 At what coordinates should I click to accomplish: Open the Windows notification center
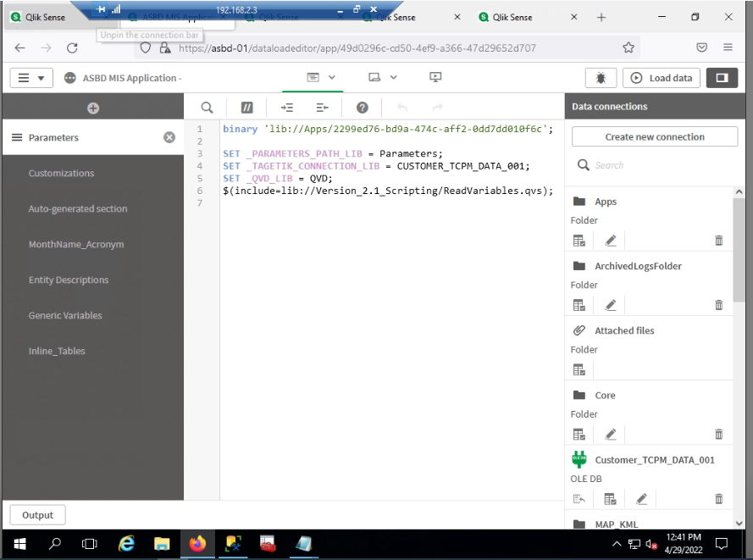[x=721, y=544]
